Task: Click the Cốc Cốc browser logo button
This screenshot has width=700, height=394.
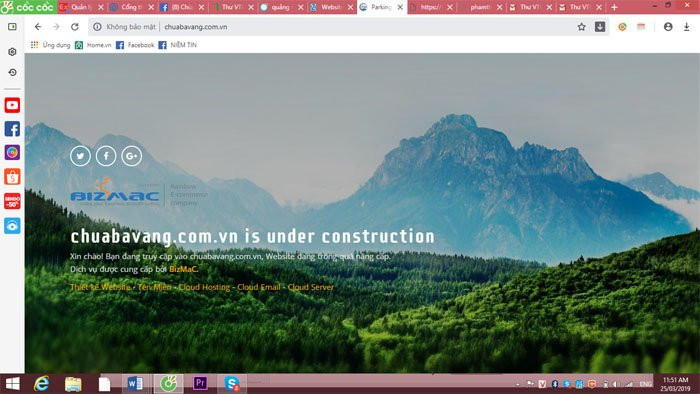Action: coord(28,7)
